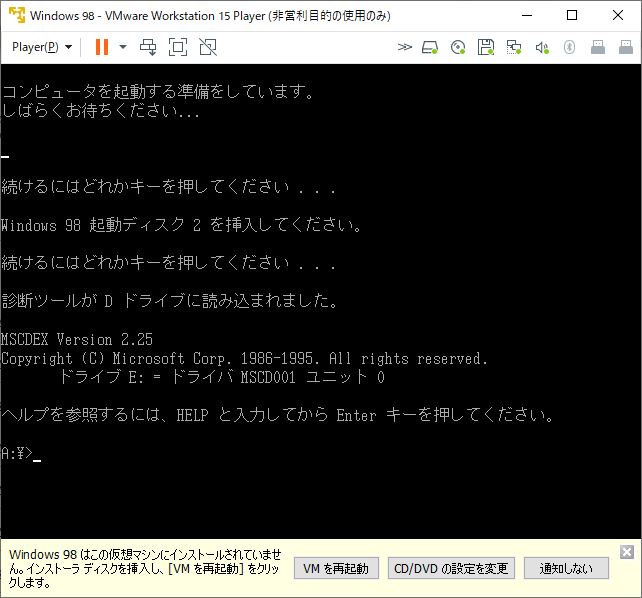The width and height of the screenshot is (642, 598).
Task: Click the しばらくお待ちください line
Action: point(101,111)
